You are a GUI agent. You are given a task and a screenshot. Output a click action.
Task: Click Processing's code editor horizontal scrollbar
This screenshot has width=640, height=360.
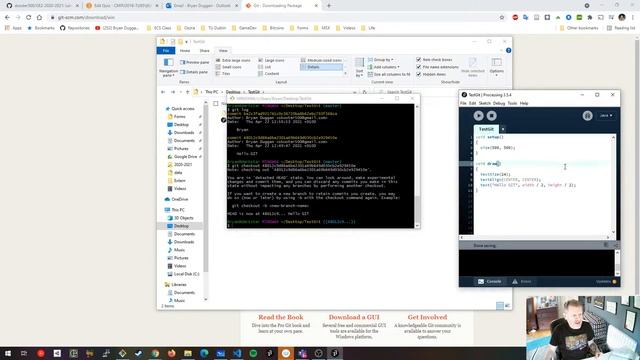535,237
